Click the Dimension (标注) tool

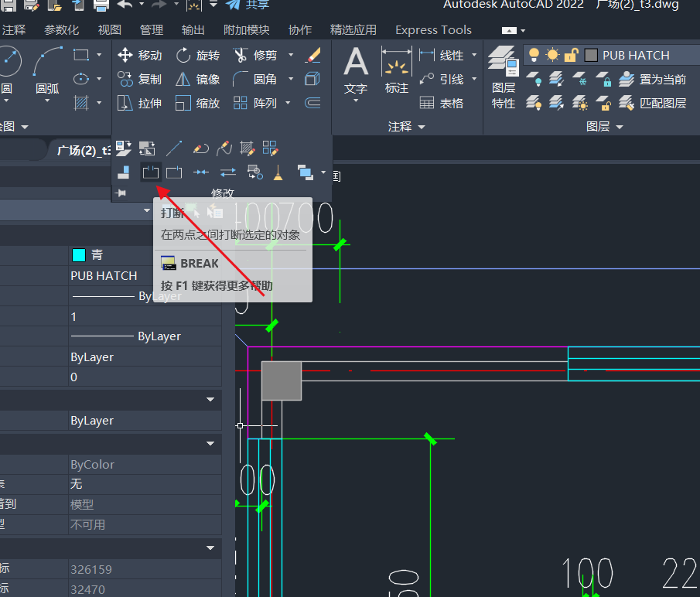pyautogui.click(x=397, y=70)
